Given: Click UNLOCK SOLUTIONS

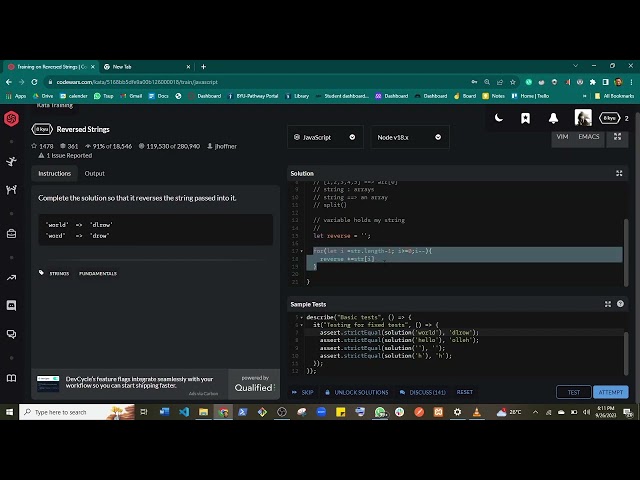Looking at the screenshot, I should click(x=357, y=392).
